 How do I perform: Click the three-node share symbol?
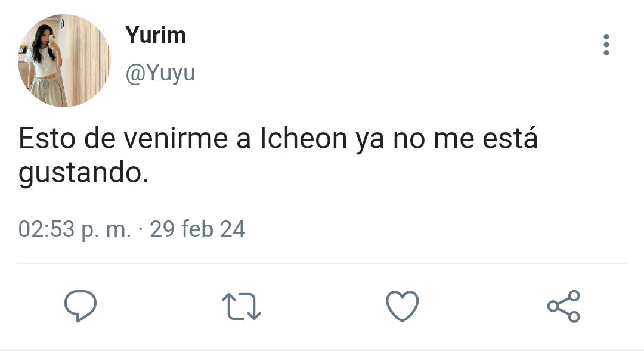coord(563,306)
